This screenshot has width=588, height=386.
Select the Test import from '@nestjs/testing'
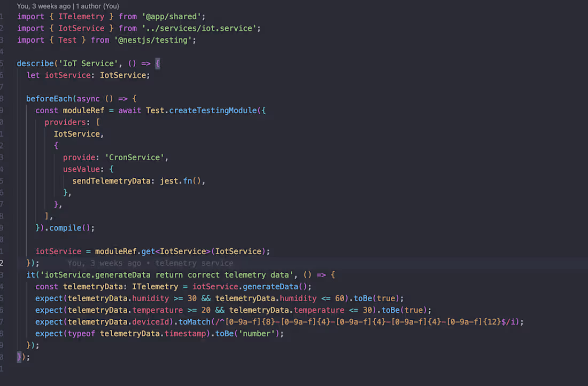tap(67, 40)
